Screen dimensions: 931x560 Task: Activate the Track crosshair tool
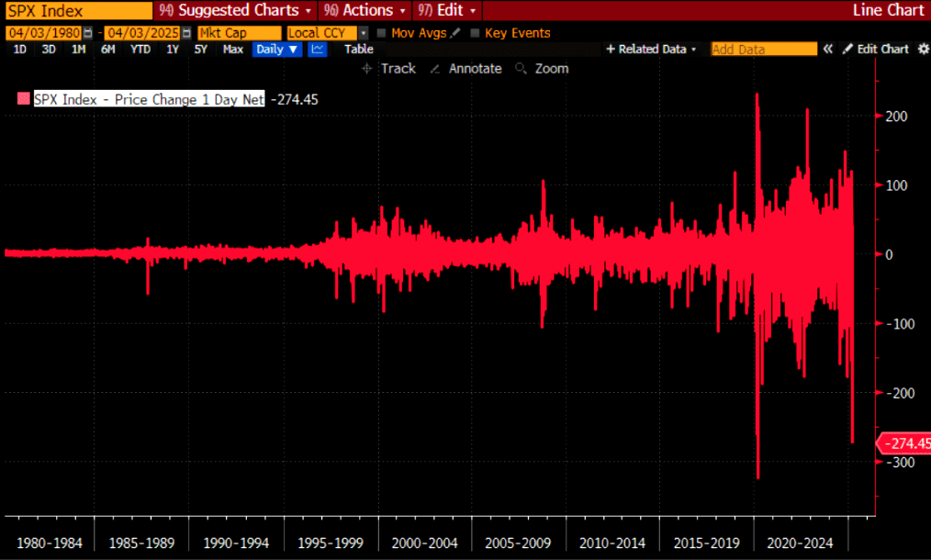pos(389,69)
